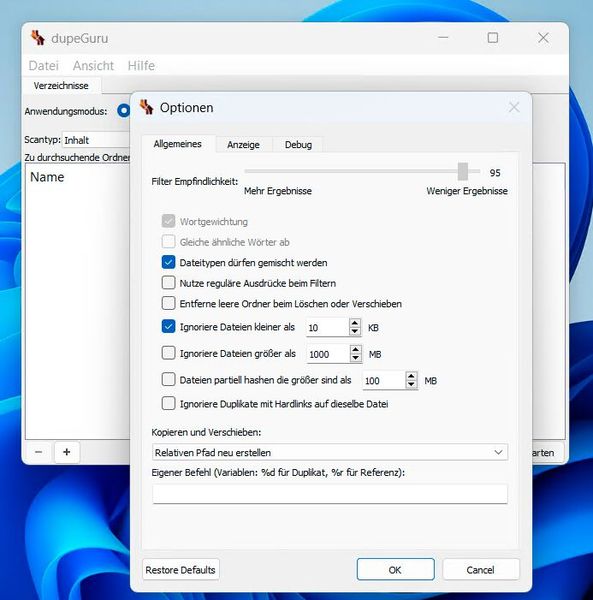The image size is (593, 600).
Task: Click the Mehr Ergebnisse label
Action: 278,191
